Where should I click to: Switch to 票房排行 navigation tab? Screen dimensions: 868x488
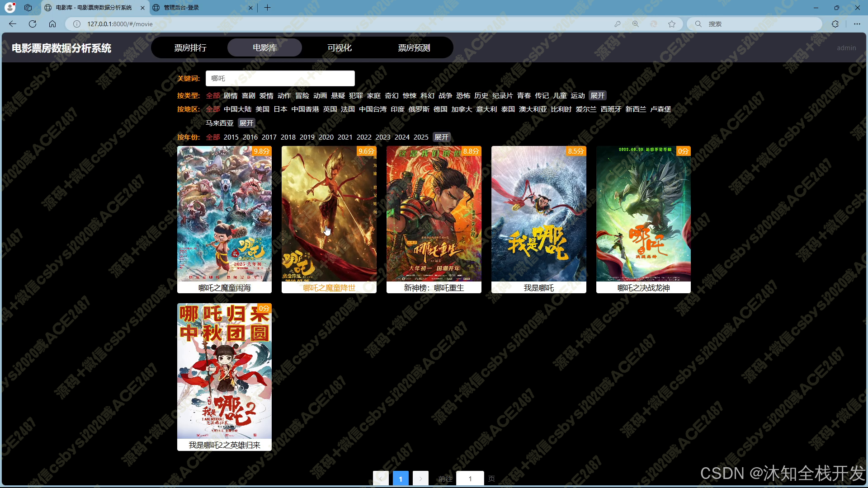(190, 48)
